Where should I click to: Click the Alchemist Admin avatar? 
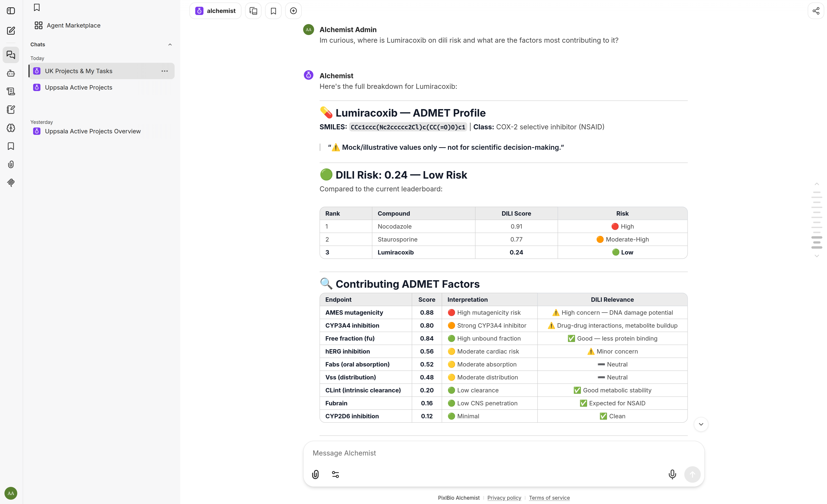(309, 30)
